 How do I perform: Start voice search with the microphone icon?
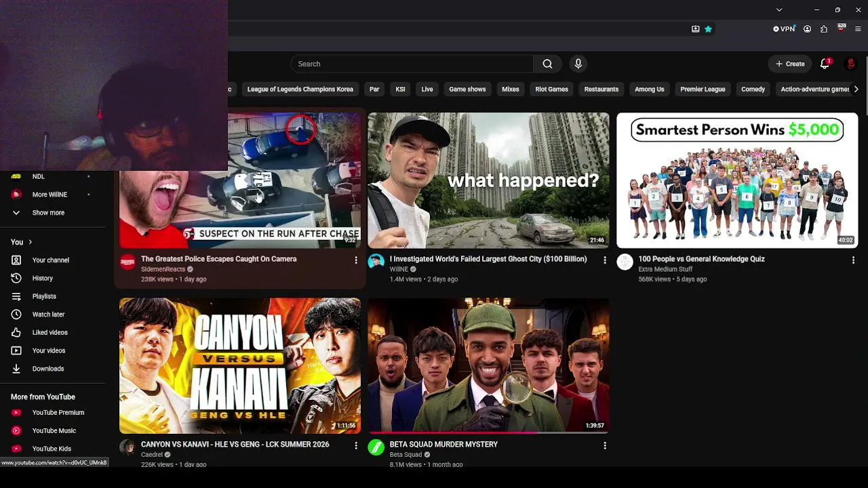pyautogui.click(x=578, y=64)
